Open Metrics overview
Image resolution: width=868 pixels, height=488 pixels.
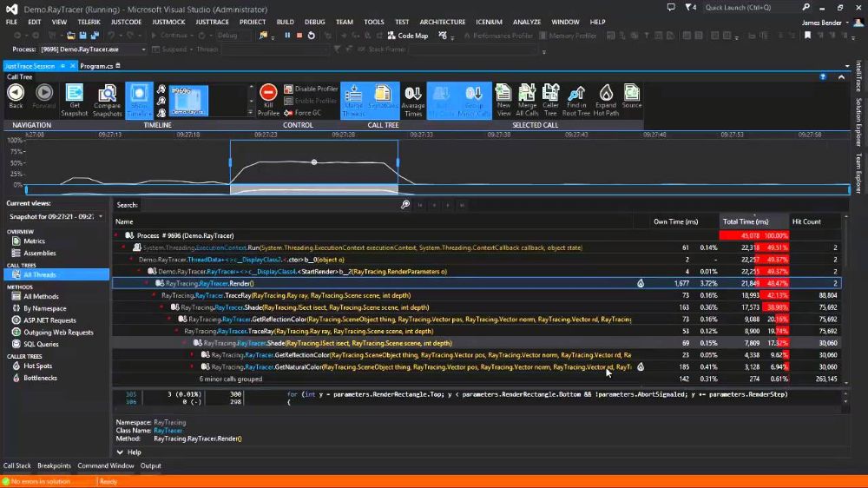tap(35, 241)
